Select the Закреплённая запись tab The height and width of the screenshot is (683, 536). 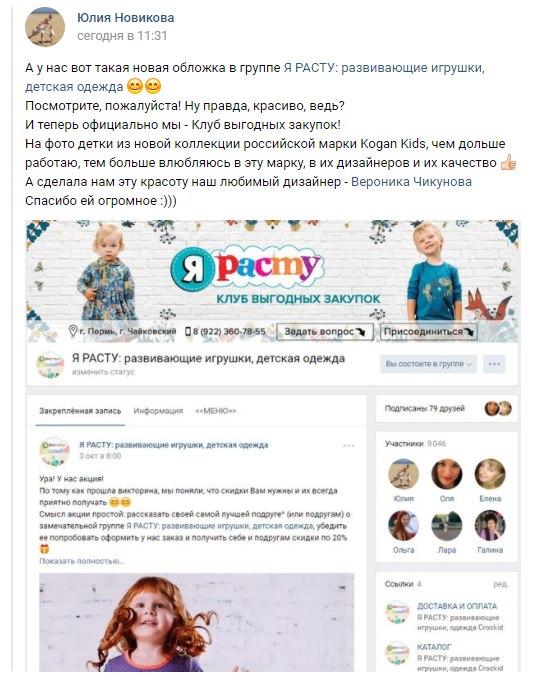[80, 411]
